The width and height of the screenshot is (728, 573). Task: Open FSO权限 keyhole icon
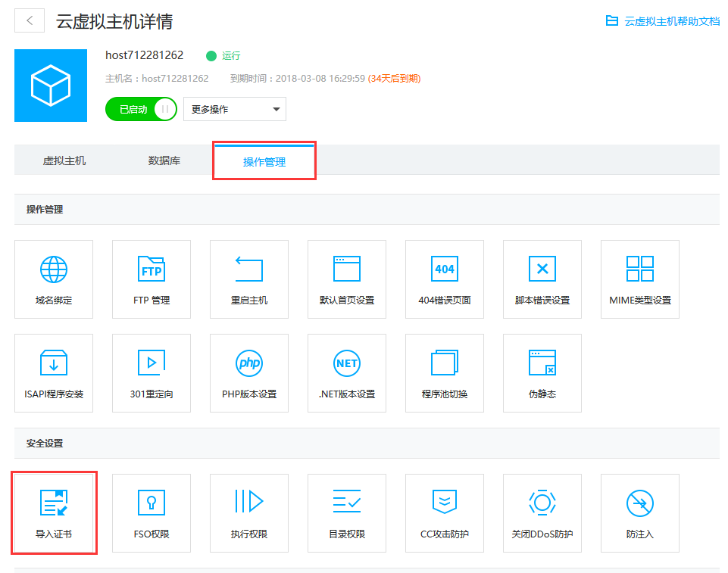point(152,503)
